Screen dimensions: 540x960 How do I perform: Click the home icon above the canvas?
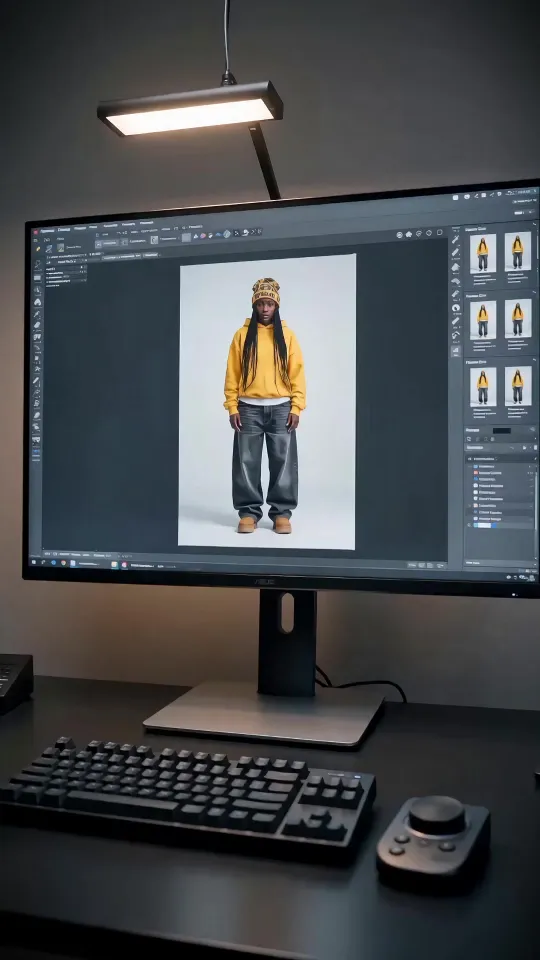point(409,234)
